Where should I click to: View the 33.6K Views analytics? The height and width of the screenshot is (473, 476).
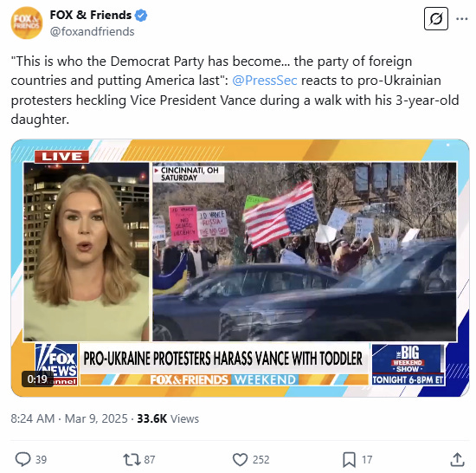coord(168,418)
